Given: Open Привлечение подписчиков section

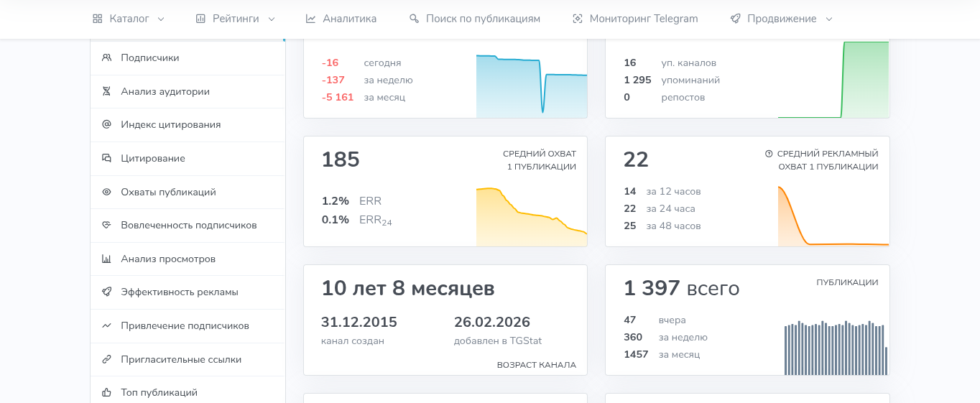Looking at the screenshot, I should pyautogui.click(x=188, y=325).
